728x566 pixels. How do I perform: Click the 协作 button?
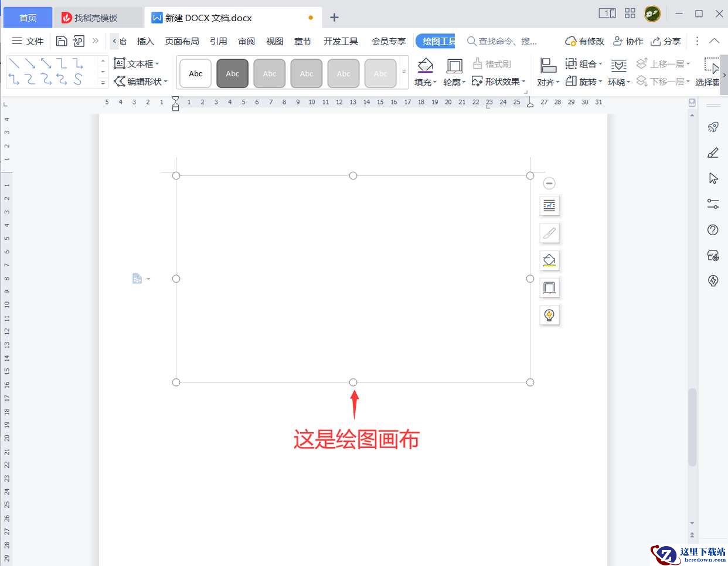[628, 41]
